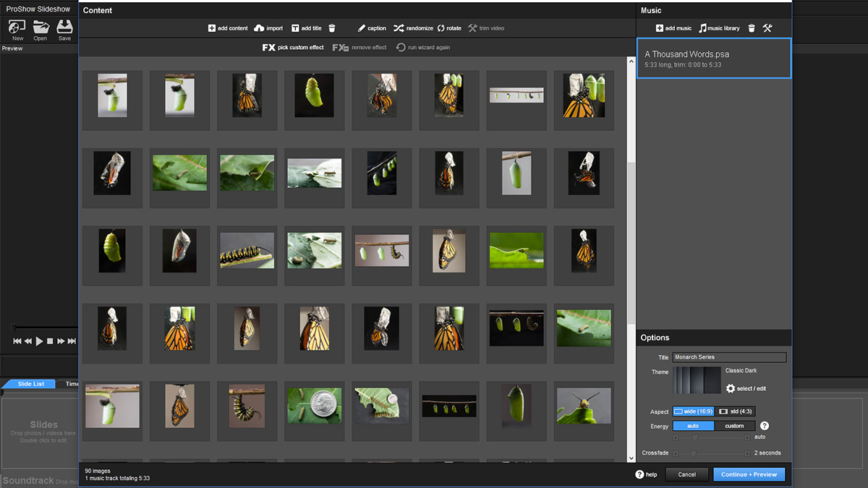Click the add music icon

pos(660,28)
